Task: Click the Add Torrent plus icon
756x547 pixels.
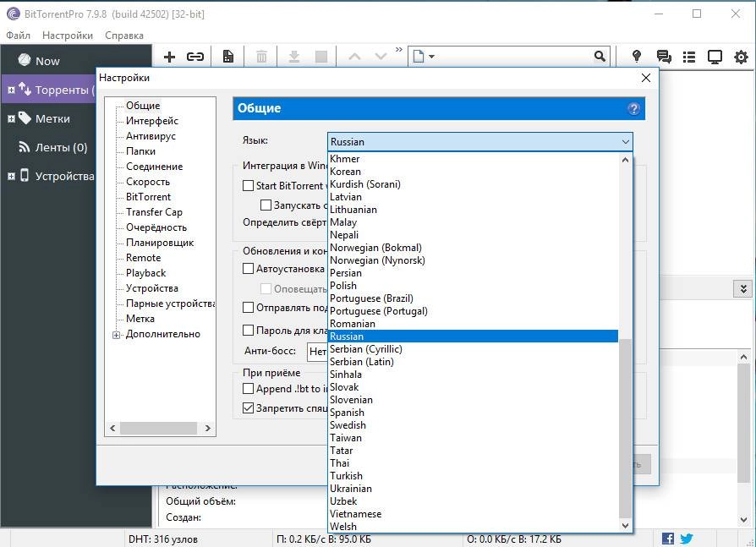Action: 169,57
